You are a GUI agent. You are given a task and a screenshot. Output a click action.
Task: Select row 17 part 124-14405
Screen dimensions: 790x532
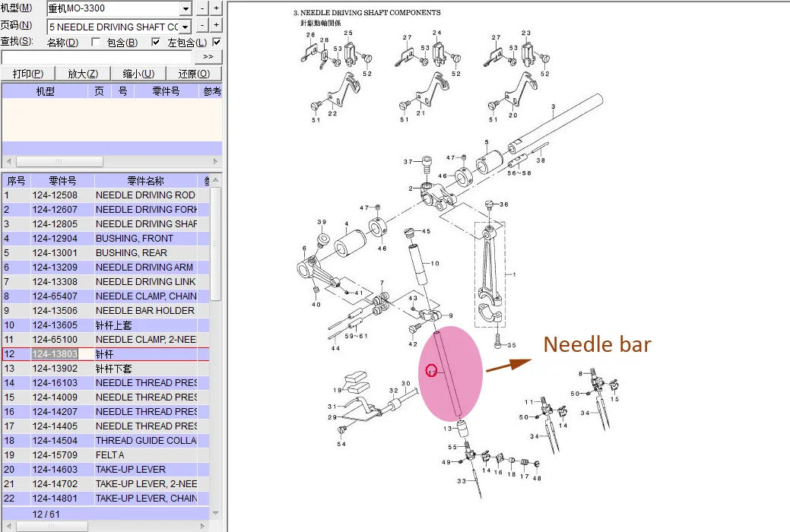[x=106, y=426]
